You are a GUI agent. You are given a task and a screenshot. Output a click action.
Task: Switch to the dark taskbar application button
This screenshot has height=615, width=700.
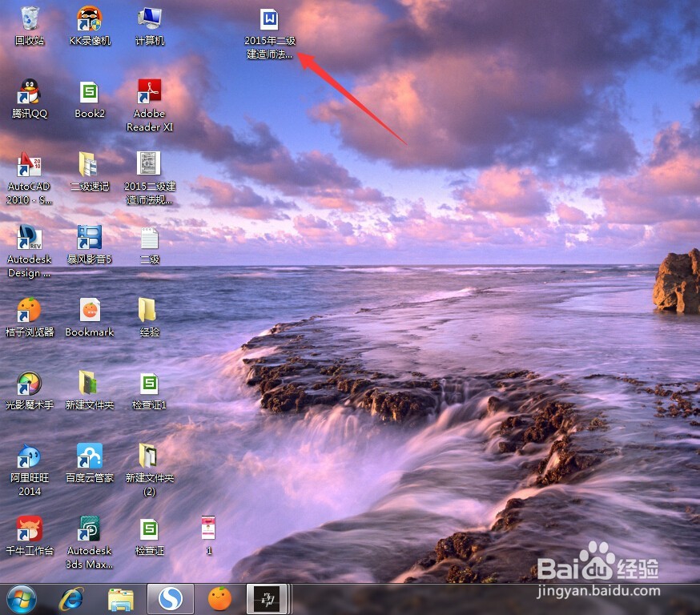click(267, 599)
